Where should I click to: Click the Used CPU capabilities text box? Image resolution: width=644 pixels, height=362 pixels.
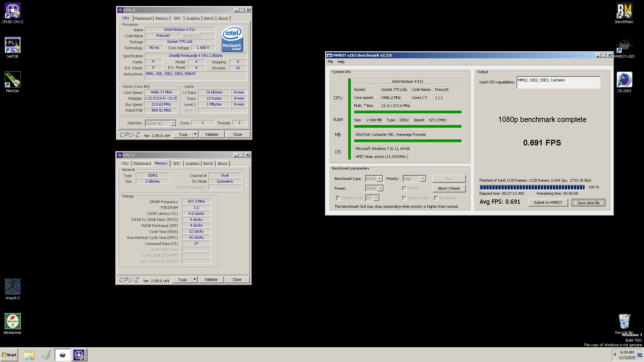(558, 82)
